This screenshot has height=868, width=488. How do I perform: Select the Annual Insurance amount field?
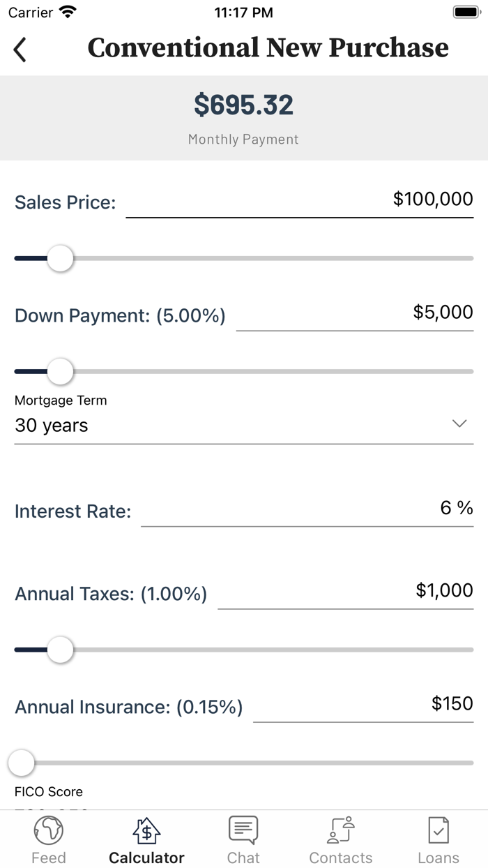click(363, 705)
